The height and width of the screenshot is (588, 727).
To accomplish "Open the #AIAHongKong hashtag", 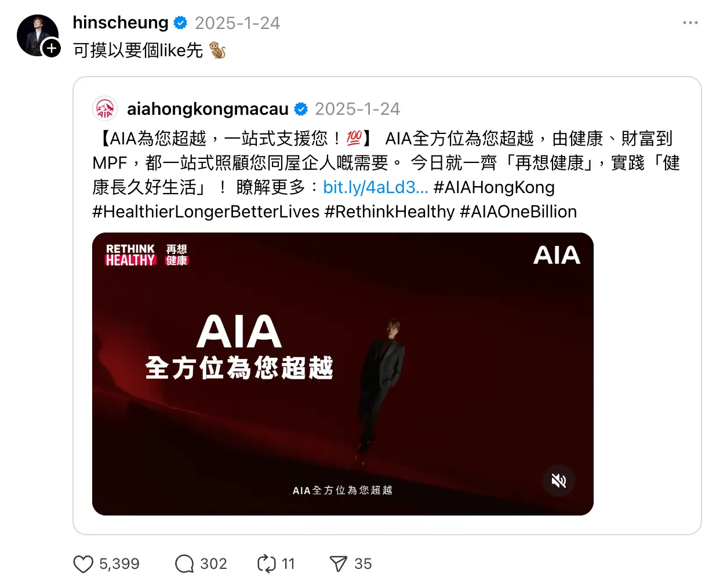I will point(494,187).
